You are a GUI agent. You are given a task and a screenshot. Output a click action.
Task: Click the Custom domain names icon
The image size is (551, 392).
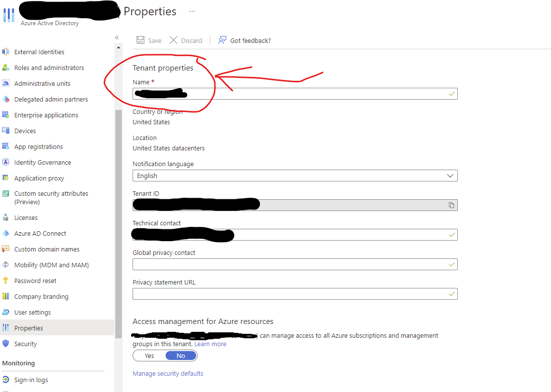[x=5, y=249]
